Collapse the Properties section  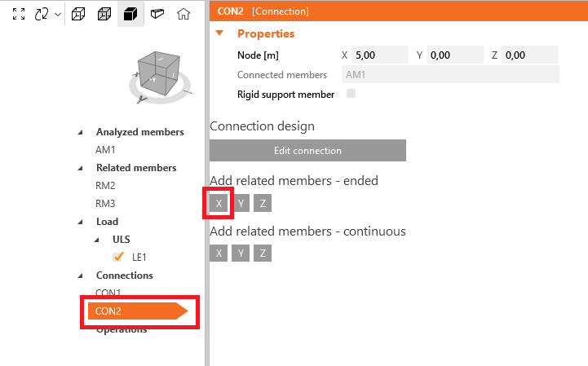pyautogui.click(x=219, y=33)
